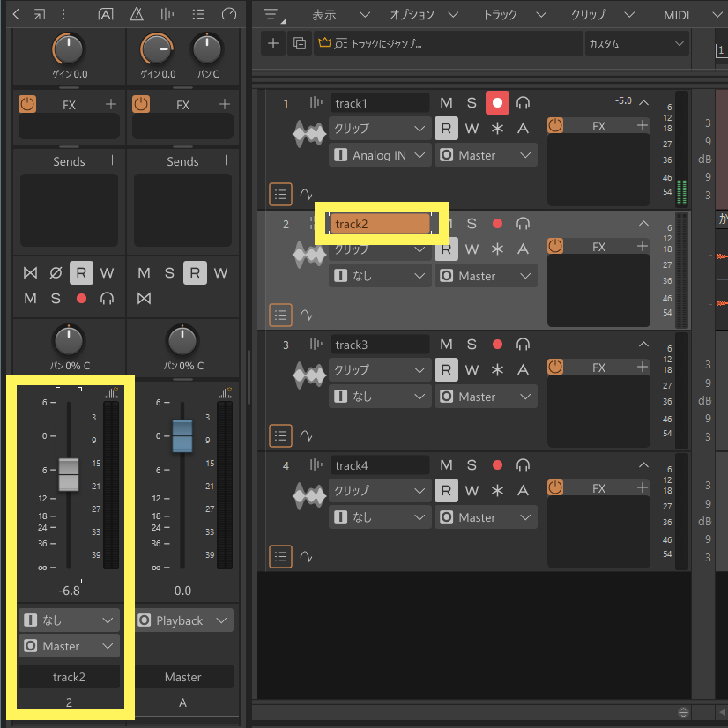The height and width of the screenshot is (728, 728).
Task: Select the track1 name field
Action: 380,103
